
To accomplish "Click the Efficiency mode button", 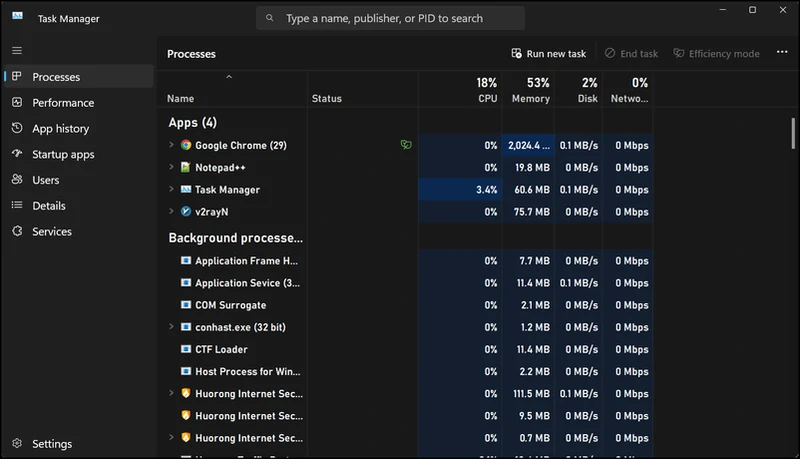I will 717,54.
